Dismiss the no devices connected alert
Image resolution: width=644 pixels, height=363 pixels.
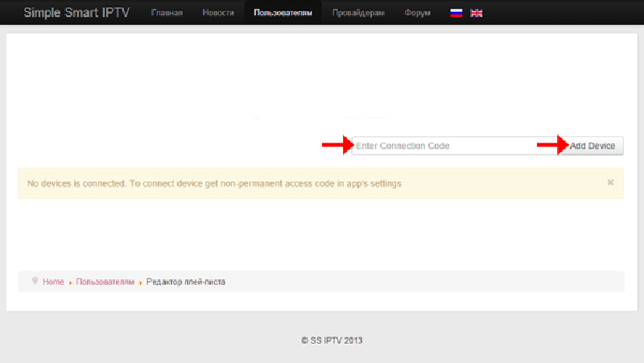click(610, 183)
